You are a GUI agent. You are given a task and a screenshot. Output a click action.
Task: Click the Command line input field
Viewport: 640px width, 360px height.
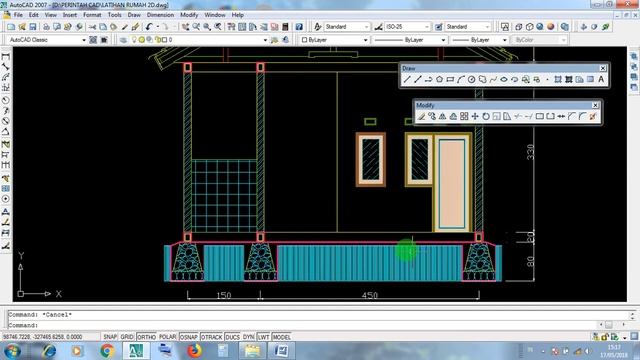point(302,325)
